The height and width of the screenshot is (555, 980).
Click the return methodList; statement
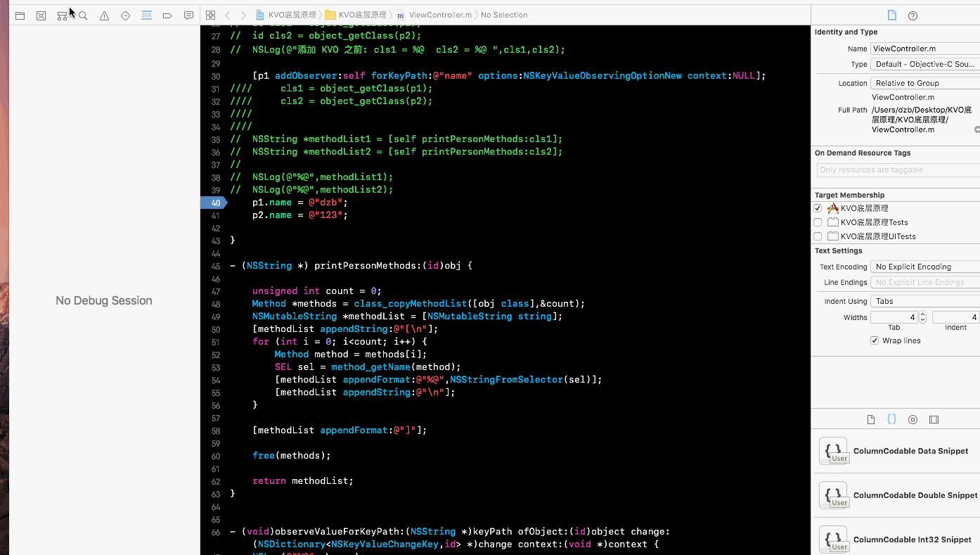coord(303,481)
